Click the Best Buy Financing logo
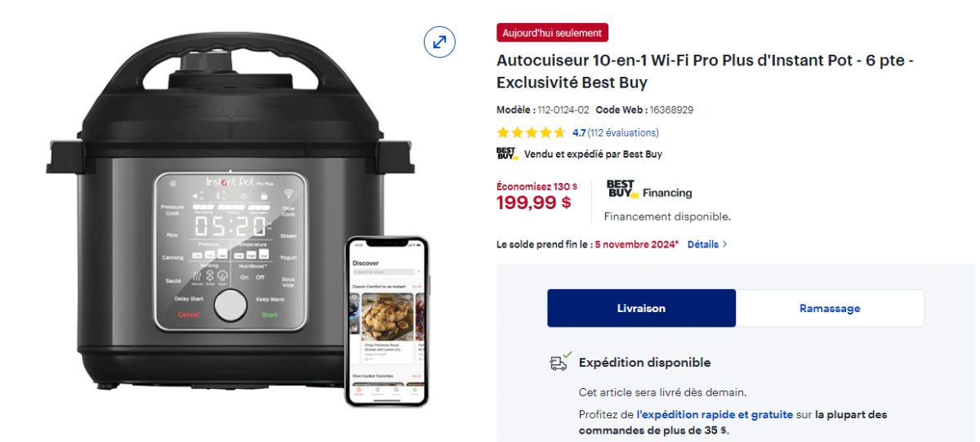This screenshot has width=980, height=442. pos(649,190)
